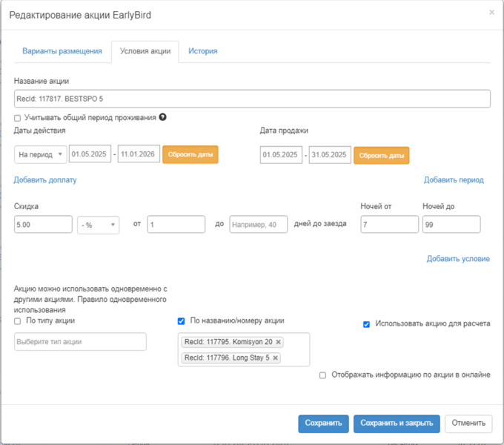Viewport: 504px width, 445px height.
Task: Open the 'На период' date type dropdown
Action: click(40, 154)
